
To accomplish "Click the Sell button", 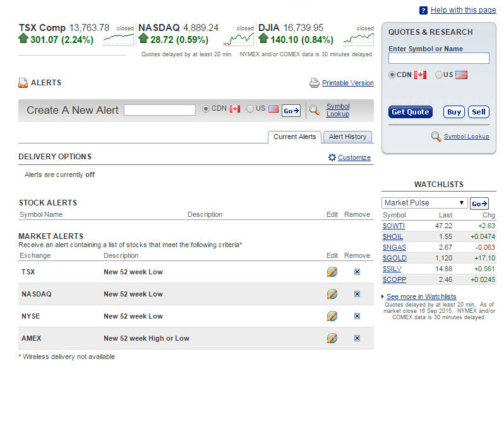I will pos(479,112).
